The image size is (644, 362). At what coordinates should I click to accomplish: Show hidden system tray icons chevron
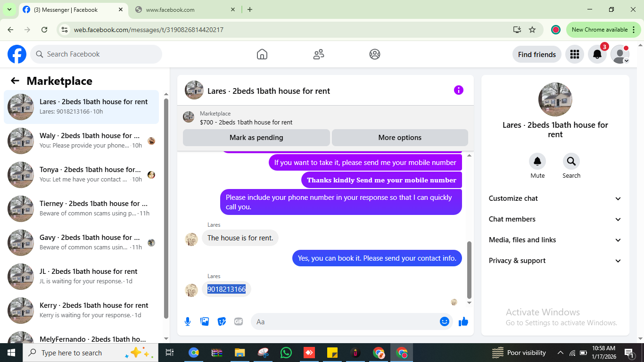pyautogui.click(x=561, y=353)
